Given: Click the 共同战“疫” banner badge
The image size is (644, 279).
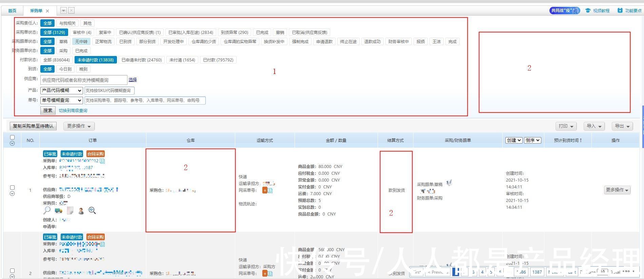Looking at the screenshot, I should 565,11.
